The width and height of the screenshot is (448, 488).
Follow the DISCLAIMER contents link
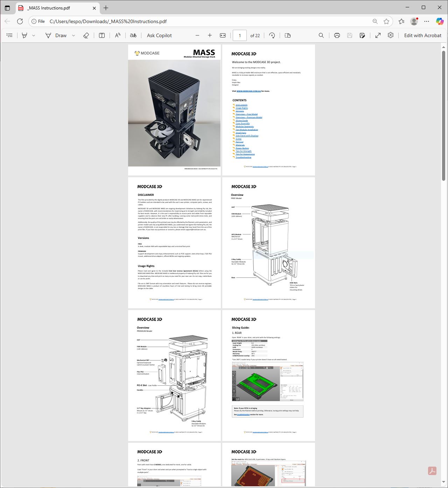[241, 105]
